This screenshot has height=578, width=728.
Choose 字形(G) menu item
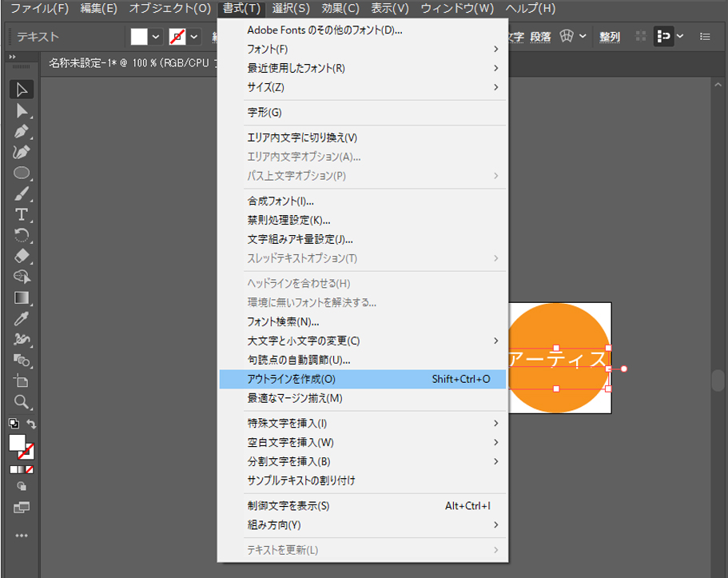(362, 113)
